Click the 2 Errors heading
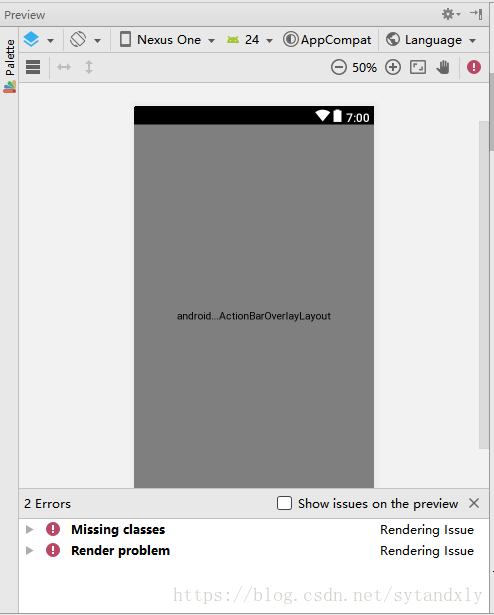Screen dimensions: 494x615 coord(47,504)
